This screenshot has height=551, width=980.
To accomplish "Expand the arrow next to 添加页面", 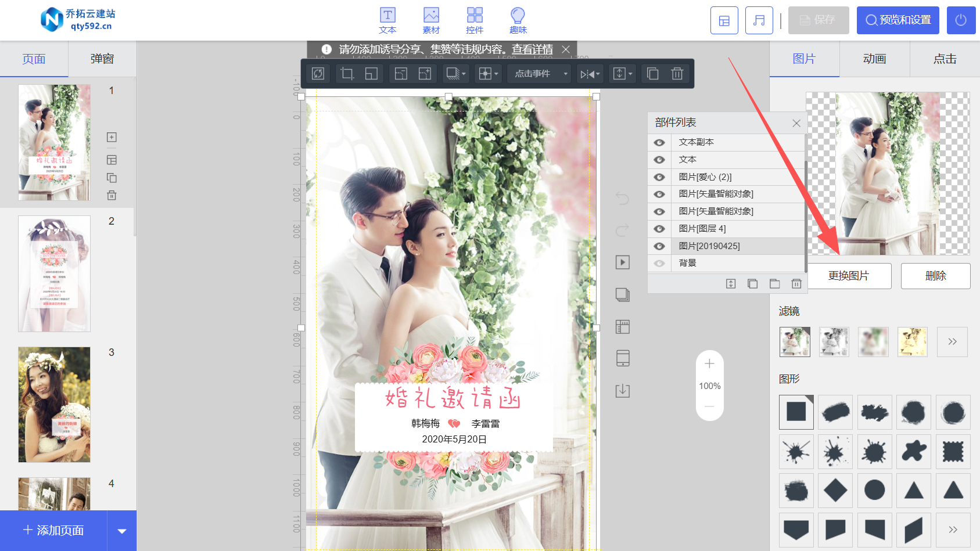I will click(x=122, y=531).
